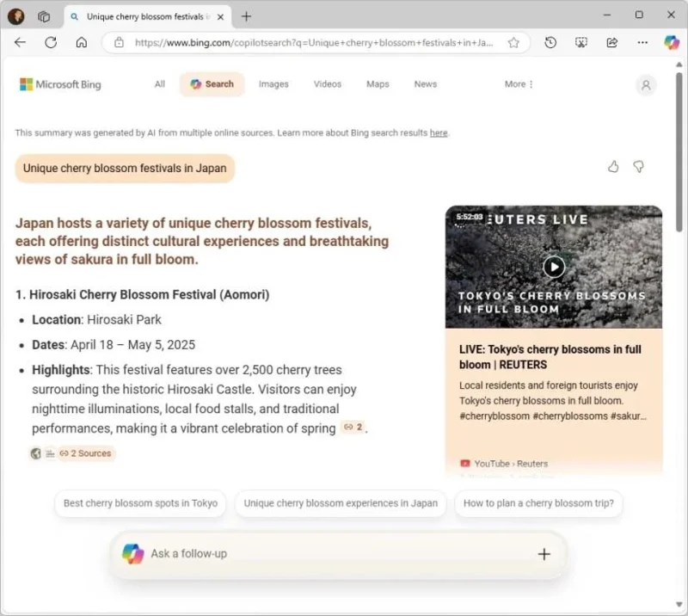Image resolution: width=688 pixels, height=616 pixels.
Task: Click the thumbs down feedback icon
Action: [x=638, y=166]
